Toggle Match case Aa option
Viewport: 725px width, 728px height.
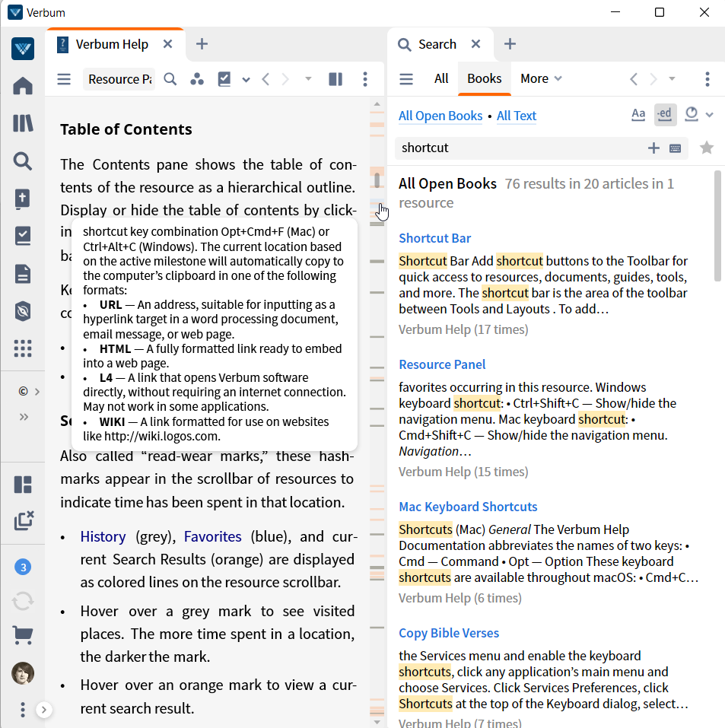click(x=638, y=114)
